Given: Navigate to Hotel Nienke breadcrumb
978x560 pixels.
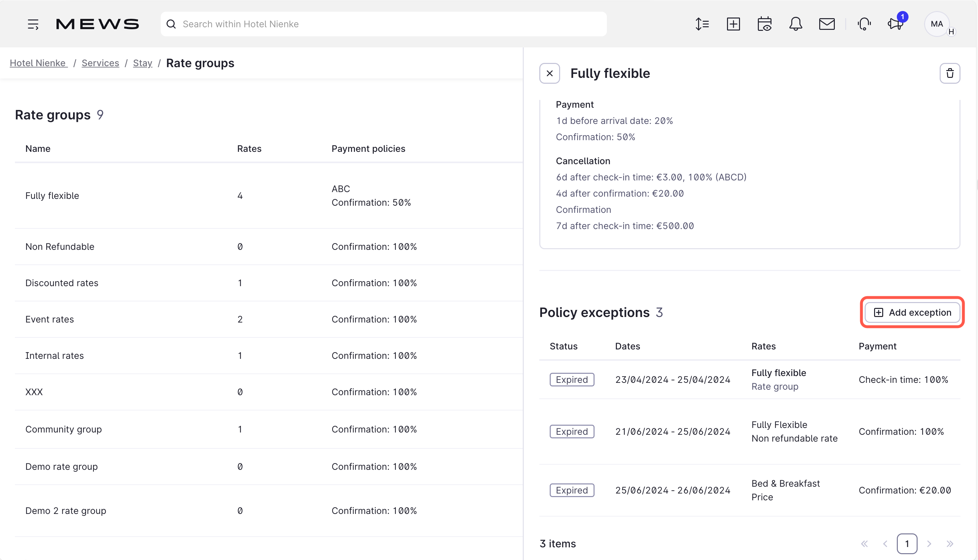Looking at the screenshot, I should coord(38,63).
